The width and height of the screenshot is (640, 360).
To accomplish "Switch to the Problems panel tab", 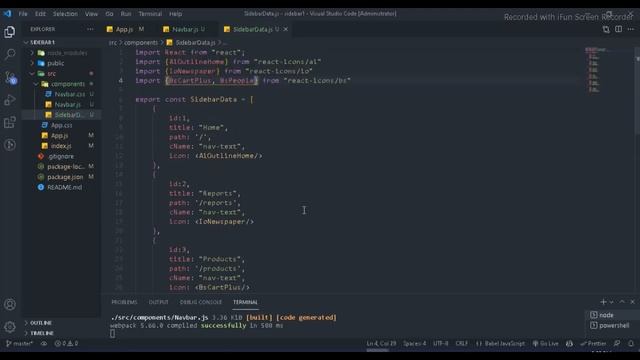I will tap(124, 302).
